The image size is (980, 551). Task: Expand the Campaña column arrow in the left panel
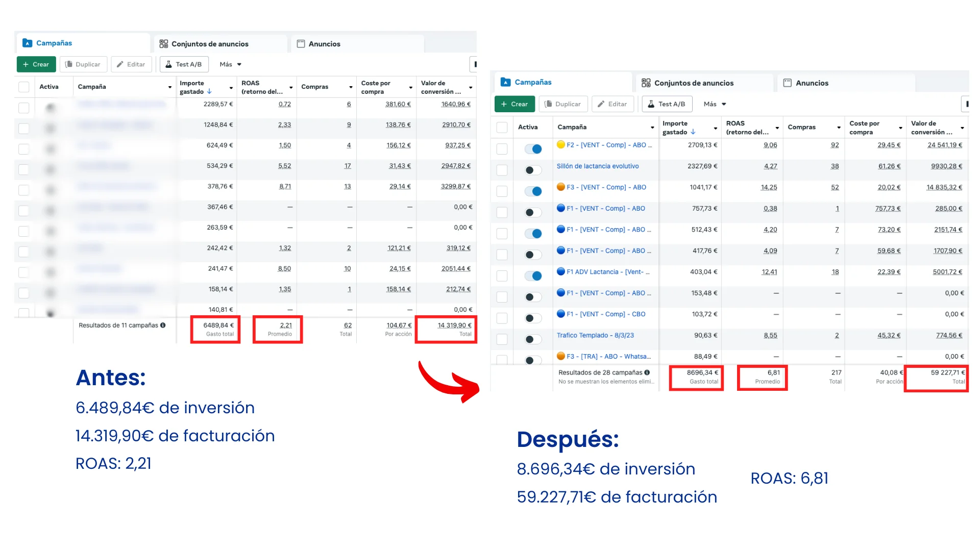170,87
